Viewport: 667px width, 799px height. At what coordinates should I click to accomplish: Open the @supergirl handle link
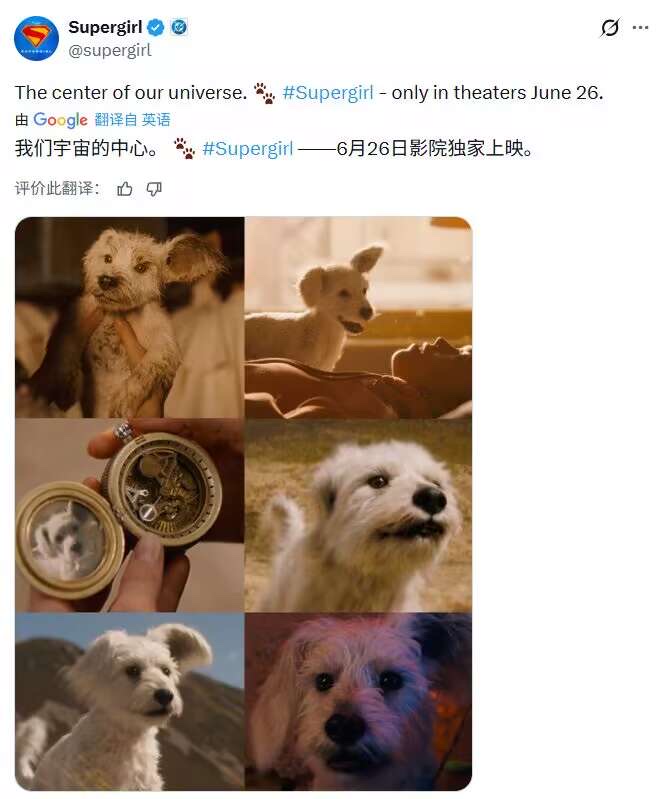pyautogui.click(x=110, y=50)
